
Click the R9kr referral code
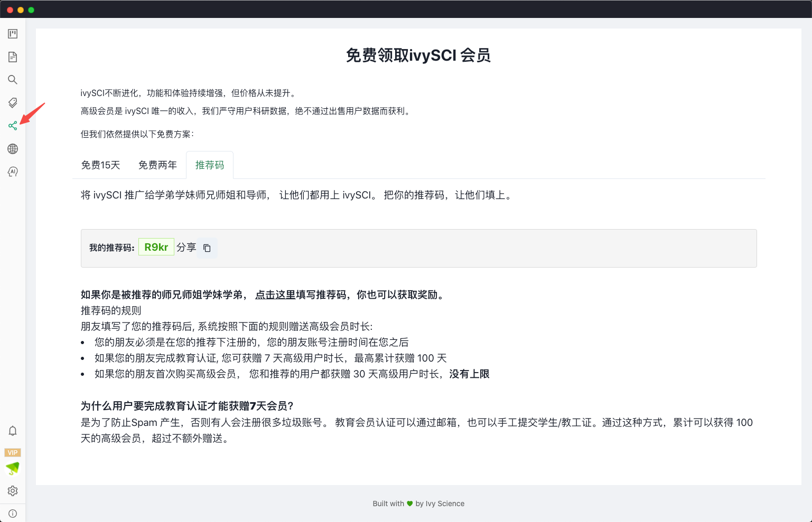(156, 247)
